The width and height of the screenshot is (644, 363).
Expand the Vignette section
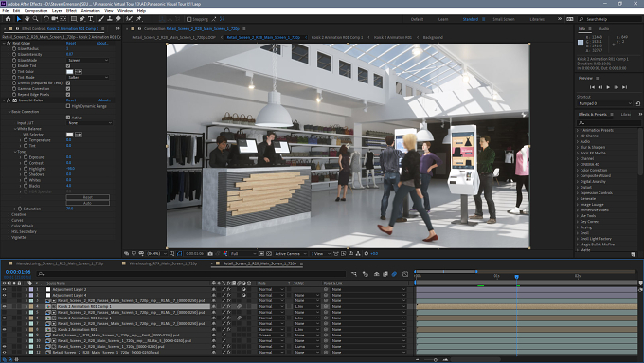(9, 238)
